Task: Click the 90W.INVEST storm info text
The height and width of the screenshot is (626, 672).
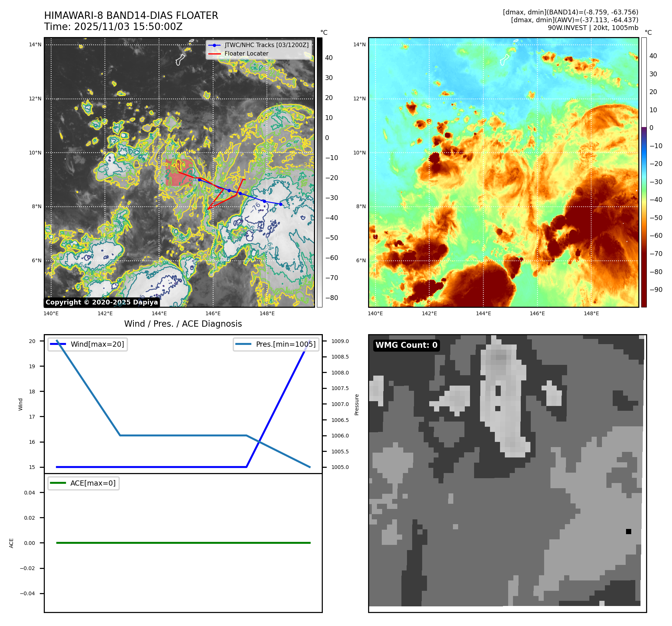Action: tap(593, 28)
